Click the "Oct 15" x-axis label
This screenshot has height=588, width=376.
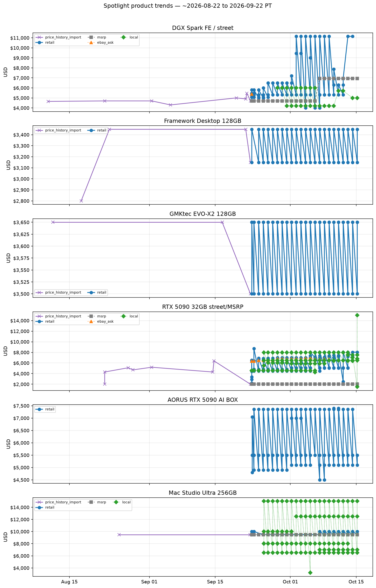pos(356,582)
